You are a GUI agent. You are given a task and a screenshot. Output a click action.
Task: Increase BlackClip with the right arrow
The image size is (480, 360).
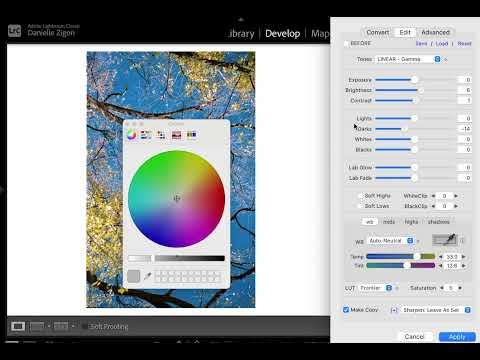click(456, 206)
